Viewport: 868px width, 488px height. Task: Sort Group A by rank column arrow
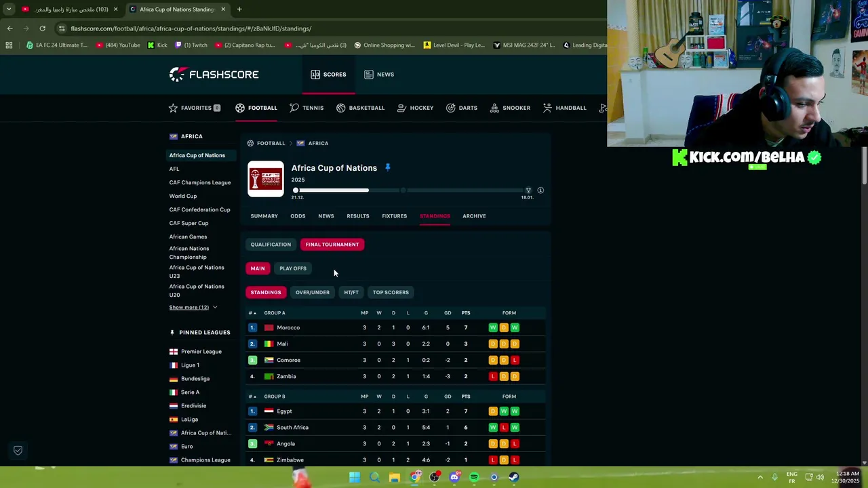click(x=252, y=313)
